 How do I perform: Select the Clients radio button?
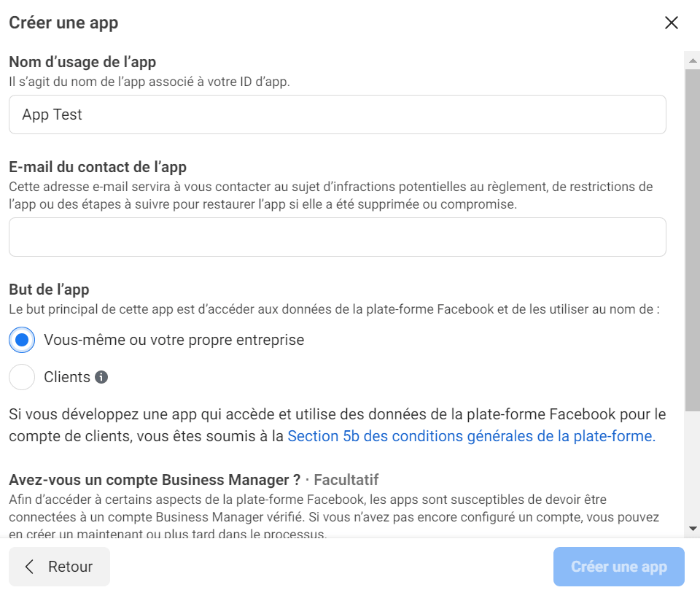(22, 377)
